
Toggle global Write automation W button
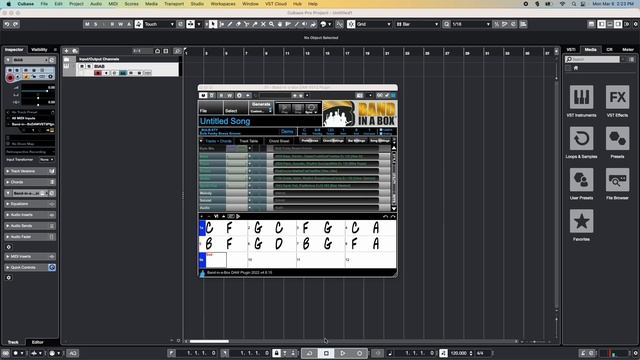120,24
